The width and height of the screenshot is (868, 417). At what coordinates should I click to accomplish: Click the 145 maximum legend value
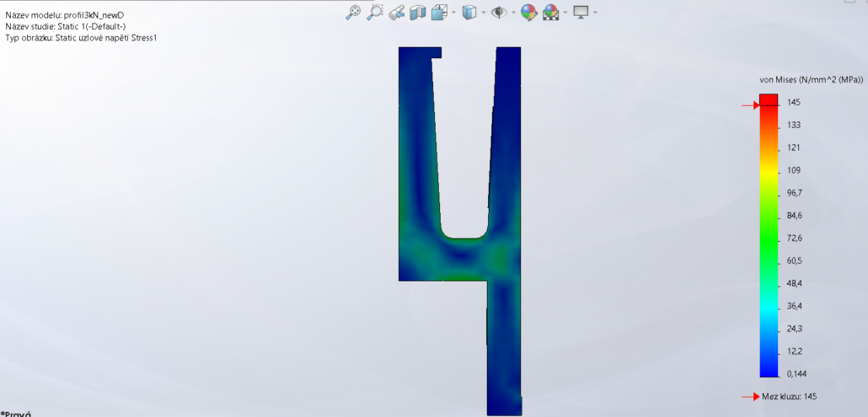click(x=793, y=102)
